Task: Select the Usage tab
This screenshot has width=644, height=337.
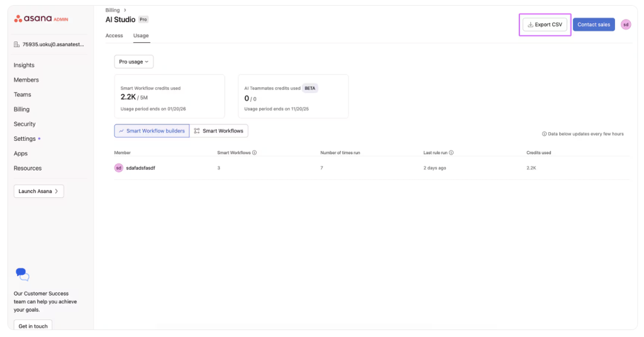Action: (x=141, y=36)
